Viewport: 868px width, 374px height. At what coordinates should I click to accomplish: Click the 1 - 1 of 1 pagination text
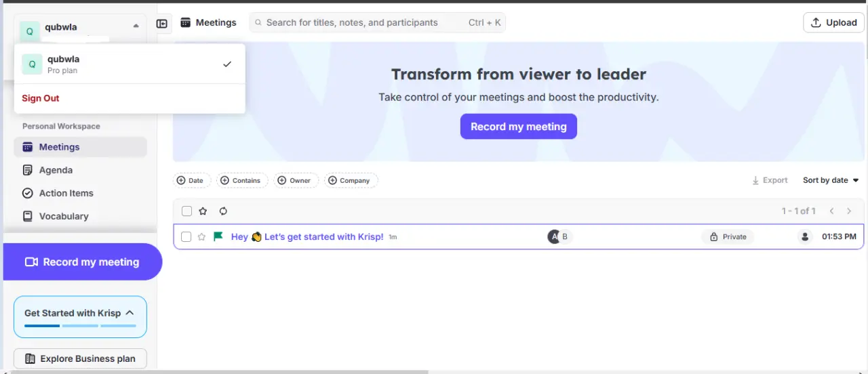tap(799, 211)
